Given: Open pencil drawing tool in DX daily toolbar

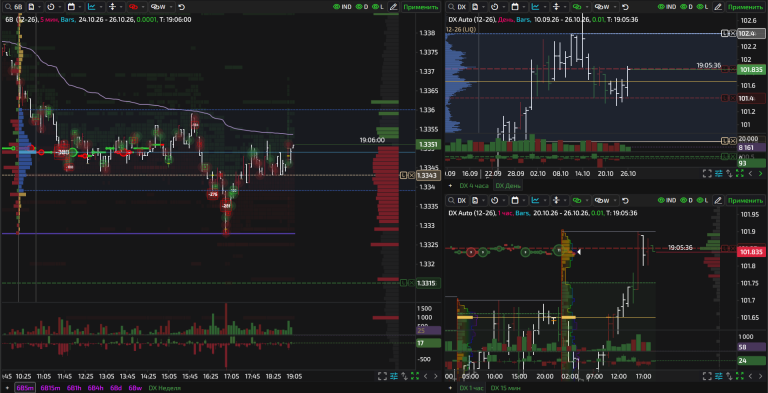Looking at the screenshot, I should [718, 7].
